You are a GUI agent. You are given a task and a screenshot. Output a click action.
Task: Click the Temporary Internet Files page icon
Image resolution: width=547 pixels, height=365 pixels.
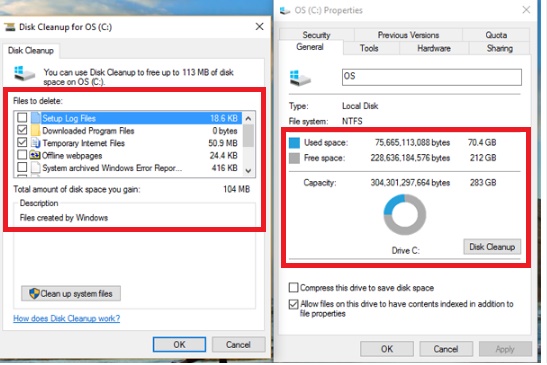click(36, 143)
